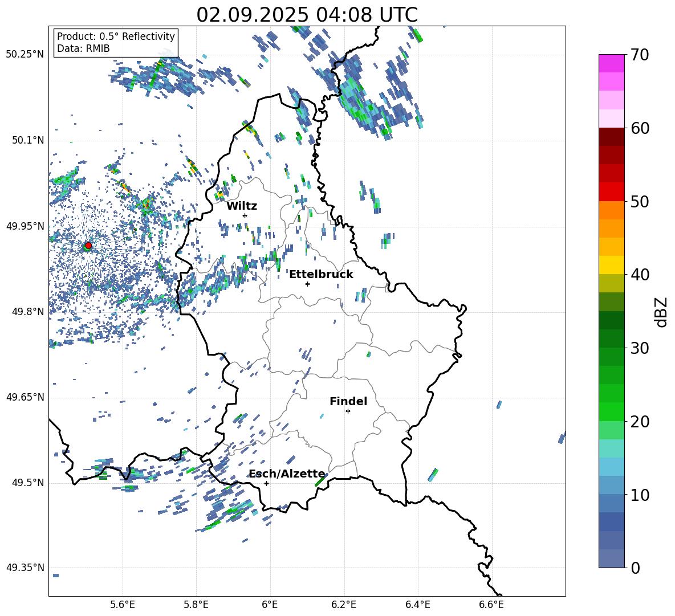Image resolution: width=675 pixels, height=616 pixels.
Task: Click the 60 colorbar tick label
Action: [639, 128]
